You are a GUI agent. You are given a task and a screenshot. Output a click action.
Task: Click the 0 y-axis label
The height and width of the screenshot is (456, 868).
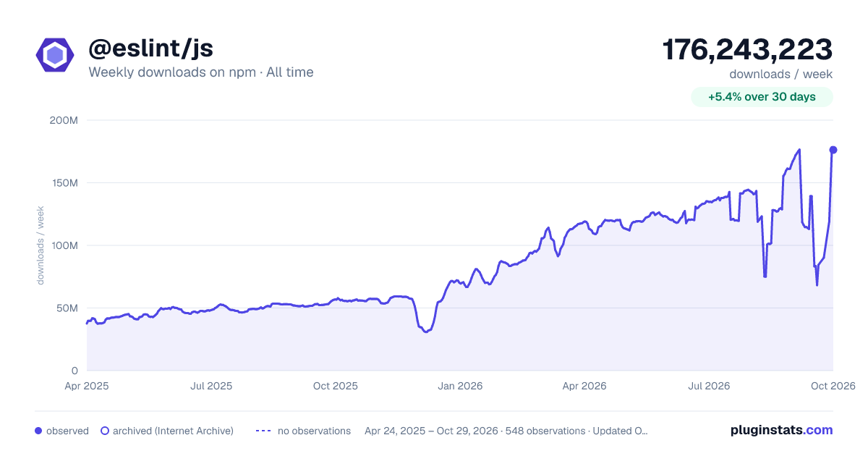[75, 371]
